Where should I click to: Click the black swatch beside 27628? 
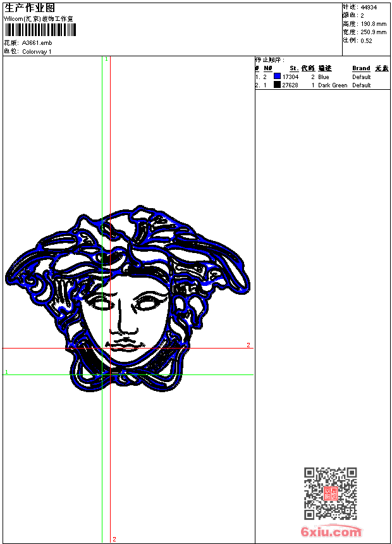coord(277,85)
